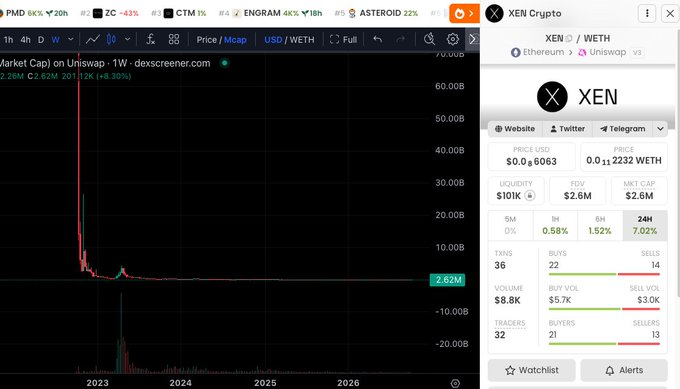The width and height of the screenshot is (680, 389).
Task: Click the PRICE 2232 WETH value box
Action: [624, 156]
